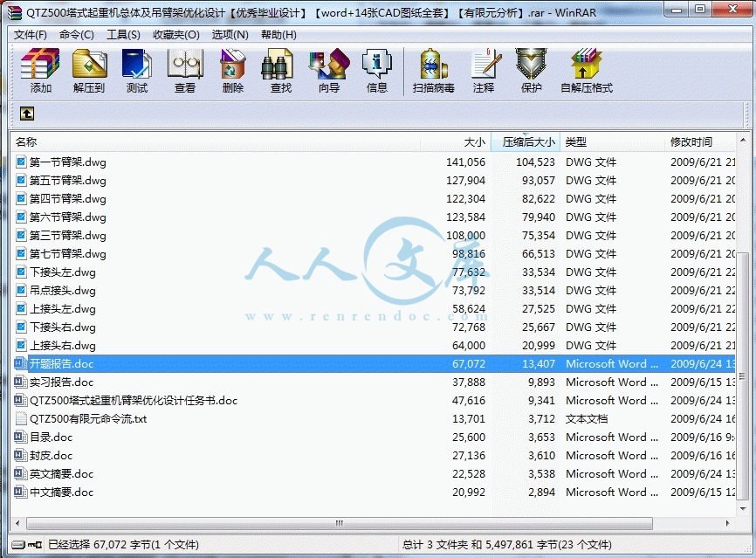Click the text file icon of QTZ500有限元命令流.txt

click(x=21, y=418)
